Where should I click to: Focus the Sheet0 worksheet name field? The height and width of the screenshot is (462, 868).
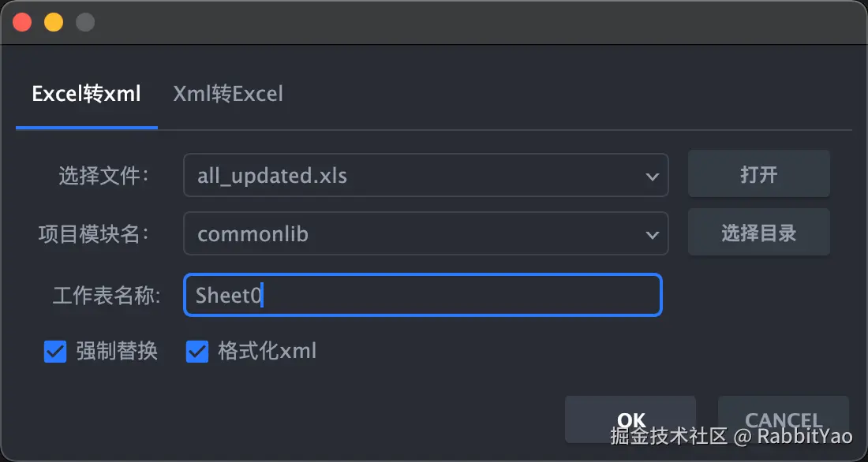point(423,296)
